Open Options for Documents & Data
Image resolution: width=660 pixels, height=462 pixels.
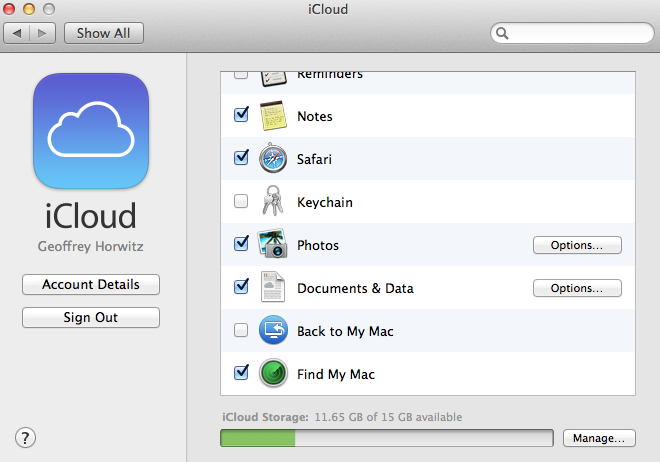[x=577, y=288]
